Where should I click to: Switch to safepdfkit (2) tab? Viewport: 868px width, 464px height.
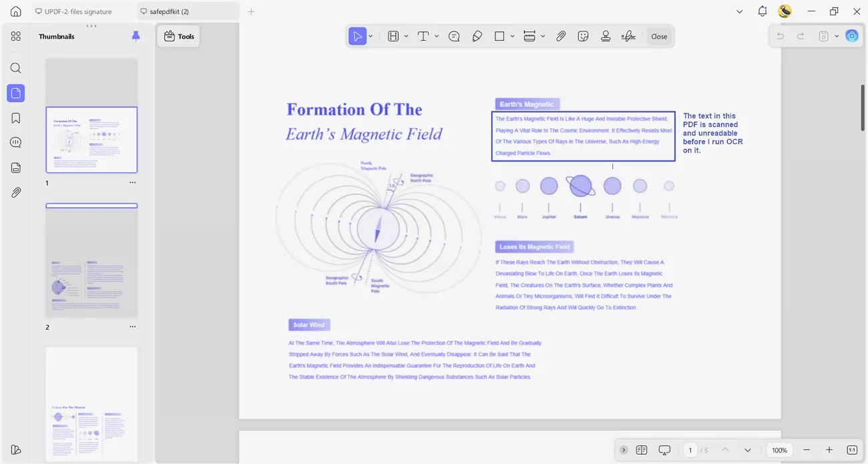point(188,11)
